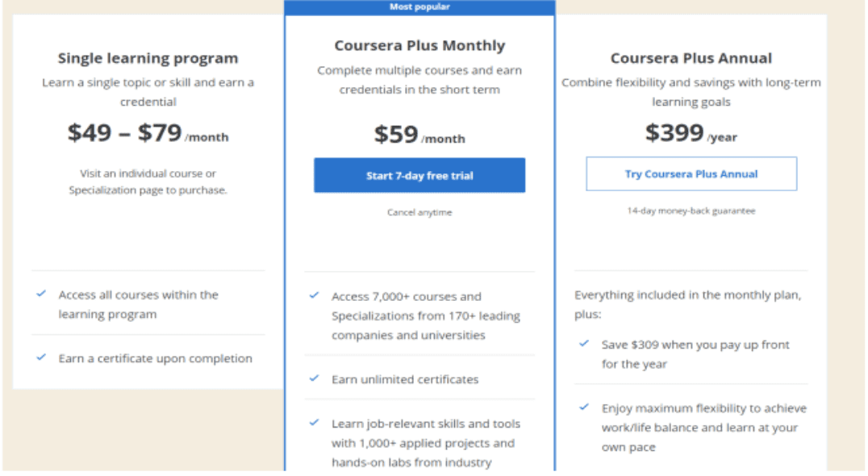Click the "$49 – $79 /month" price
Screen dimensions: 868x476
[x=148, y=132]
